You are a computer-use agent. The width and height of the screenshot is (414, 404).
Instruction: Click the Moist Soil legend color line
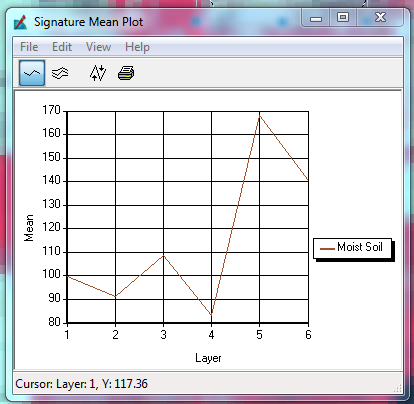pos(327,248)
